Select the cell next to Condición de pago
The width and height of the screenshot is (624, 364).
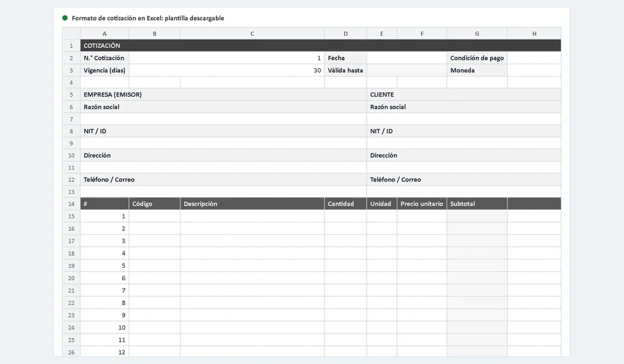click(x=534, y=58)
